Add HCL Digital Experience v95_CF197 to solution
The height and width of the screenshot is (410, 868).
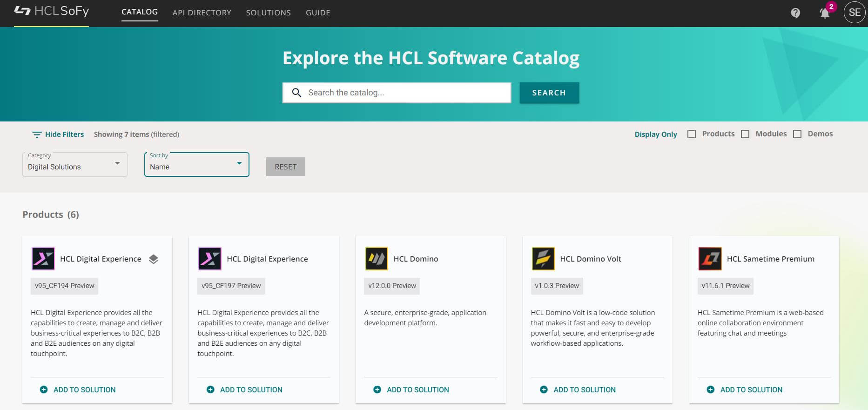[251, 390]
